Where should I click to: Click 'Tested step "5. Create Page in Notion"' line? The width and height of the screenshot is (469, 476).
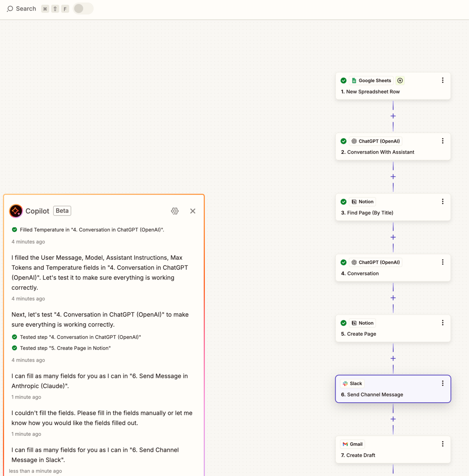pyautogui.click(x=65, y=348)
